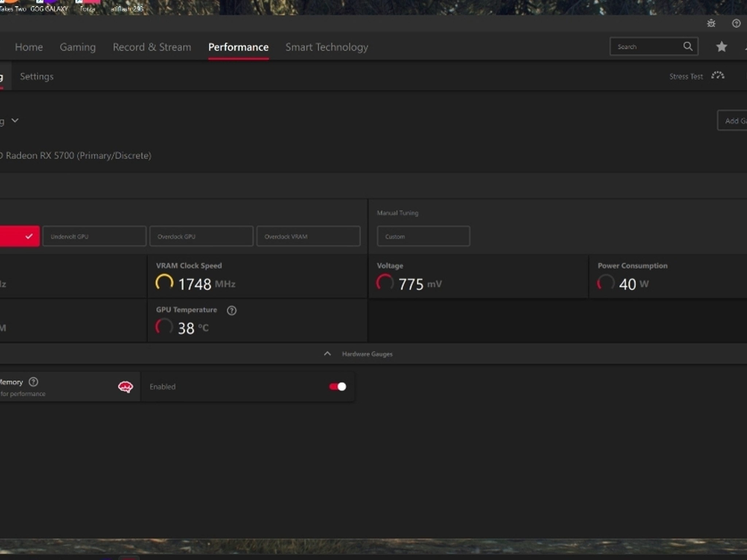747x560 pixels.
Task: Click the VRAM Clock Speed gauge
Action: point(164,283)
